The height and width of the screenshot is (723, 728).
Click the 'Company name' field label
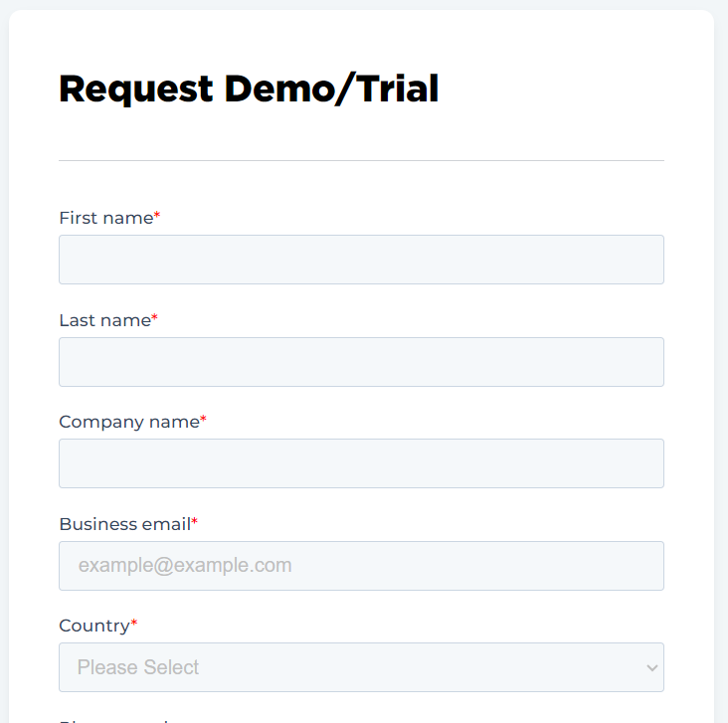129,422
